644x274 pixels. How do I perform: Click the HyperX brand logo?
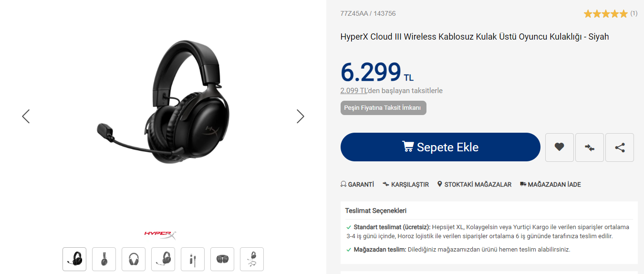[161, 234]
